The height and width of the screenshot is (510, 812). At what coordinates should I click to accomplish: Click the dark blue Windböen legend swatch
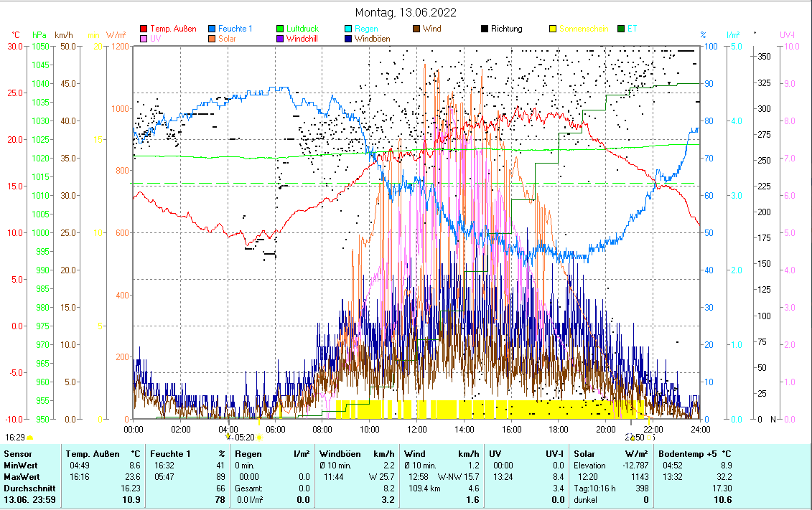pyautogui.click(x=348, y=39)
